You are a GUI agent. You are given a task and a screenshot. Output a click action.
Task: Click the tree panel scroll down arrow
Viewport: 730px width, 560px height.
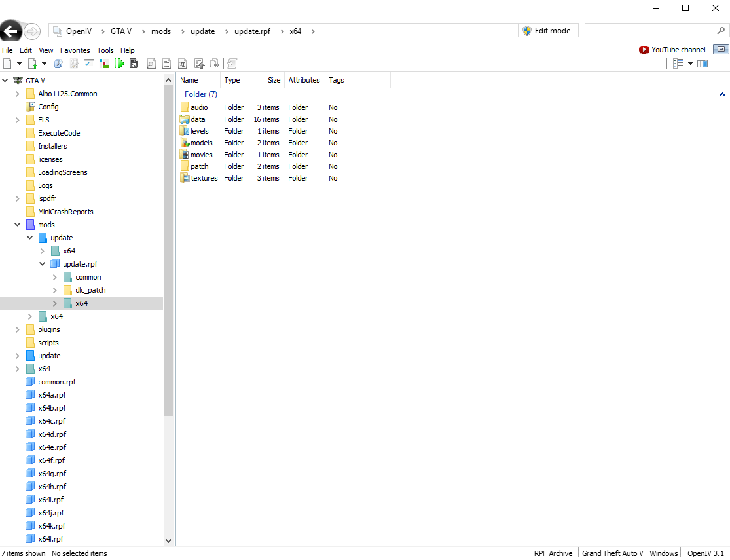coord(168,541)
